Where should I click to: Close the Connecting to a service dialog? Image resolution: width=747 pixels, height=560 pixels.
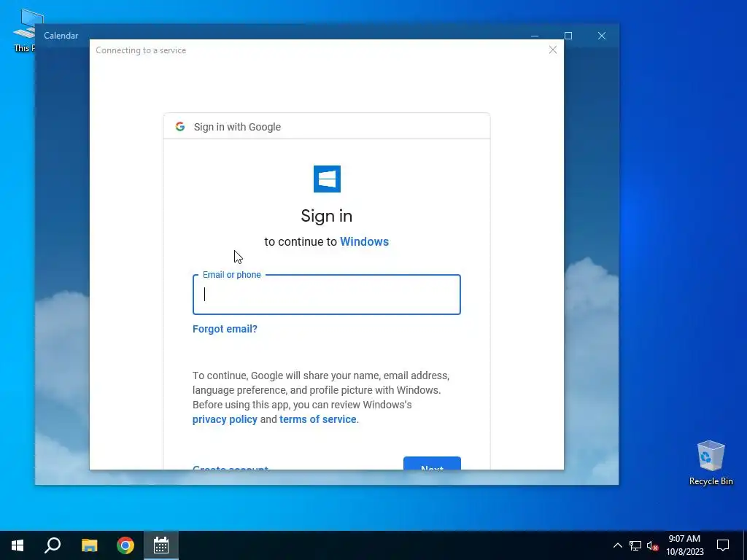point(553,50)
